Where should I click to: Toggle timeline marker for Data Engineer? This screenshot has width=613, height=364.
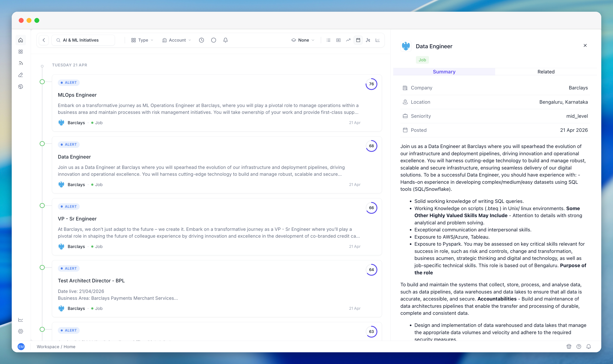pyautogui.click(x=42, y=144)
